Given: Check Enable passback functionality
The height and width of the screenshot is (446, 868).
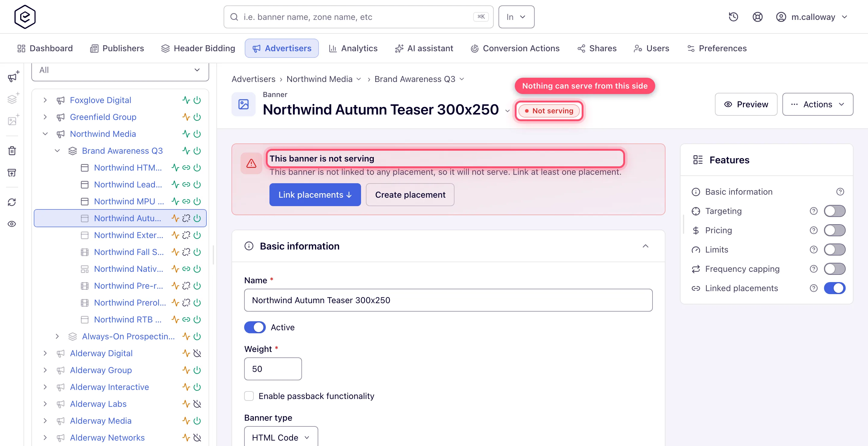Looking at the screenshot, I should [x=249, y=396].
